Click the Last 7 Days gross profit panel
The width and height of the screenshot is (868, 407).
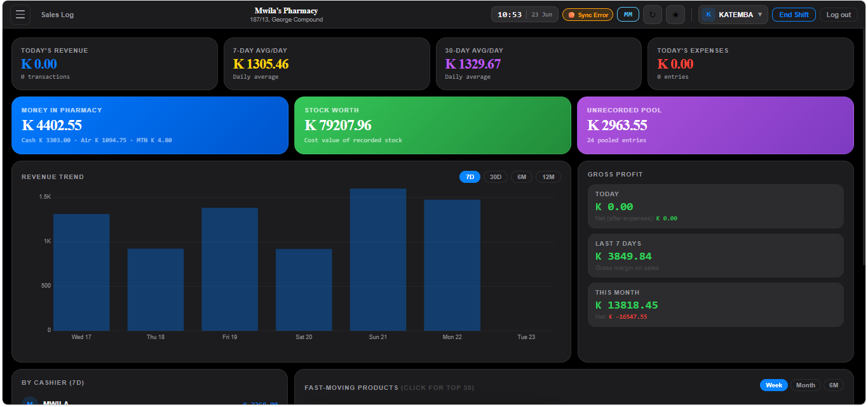tap(715, 255)
